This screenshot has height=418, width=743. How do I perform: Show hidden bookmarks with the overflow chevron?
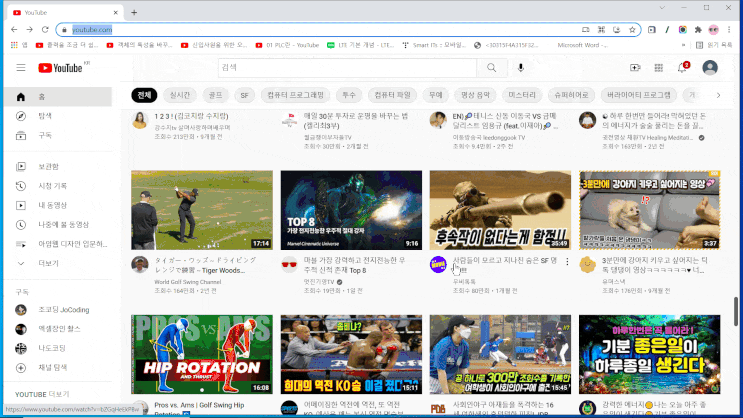(x=683, y=45)
